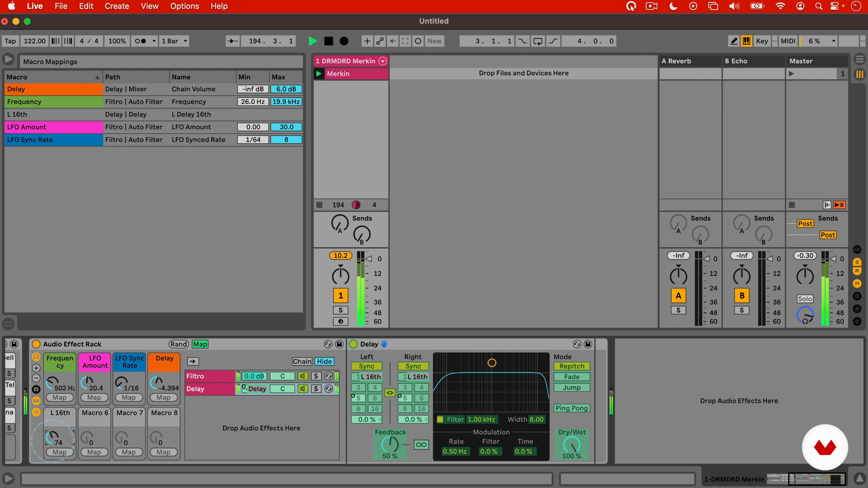Screen dimensions: 868x488
Task: Click the Stop transport button
Action: 328,41
